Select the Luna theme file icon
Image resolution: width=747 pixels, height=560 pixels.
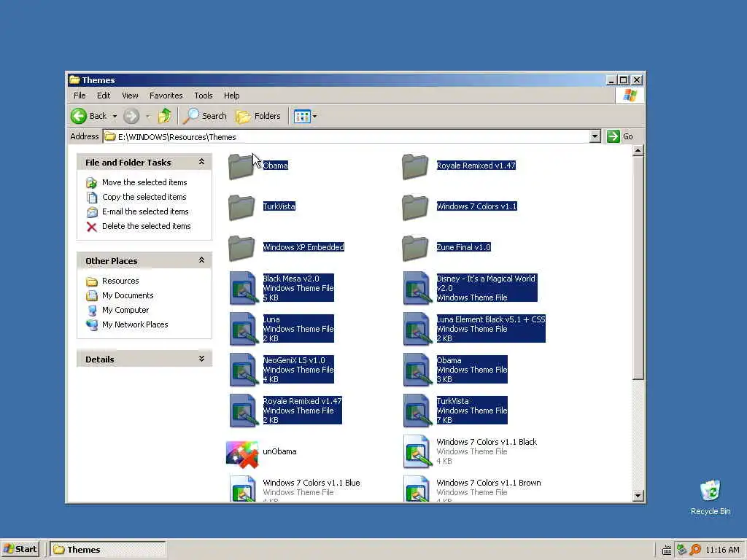tap(244, 329)
